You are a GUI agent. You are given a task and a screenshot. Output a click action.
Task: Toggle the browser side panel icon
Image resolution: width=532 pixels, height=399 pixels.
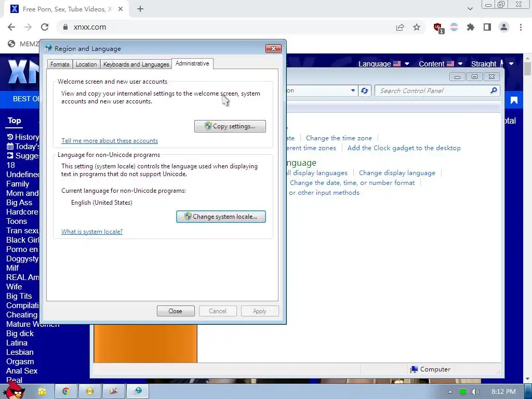click(x=487, y=27)
